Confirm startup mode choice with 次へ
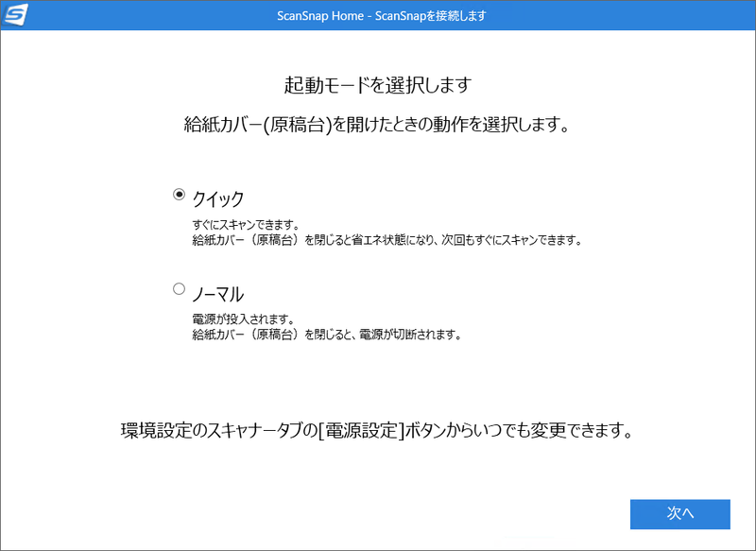The image size is (756, 551). [679, 514]
